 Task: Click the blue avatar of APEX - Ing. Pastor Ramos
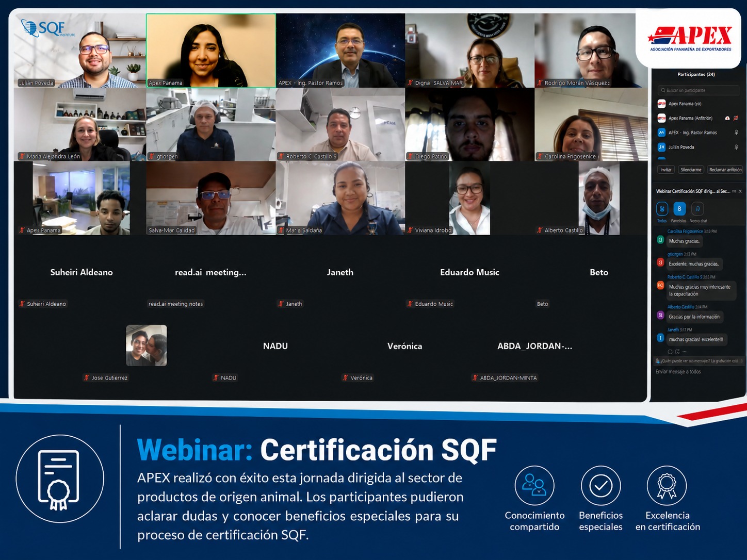pyautogui.click(x=661, y=133)
